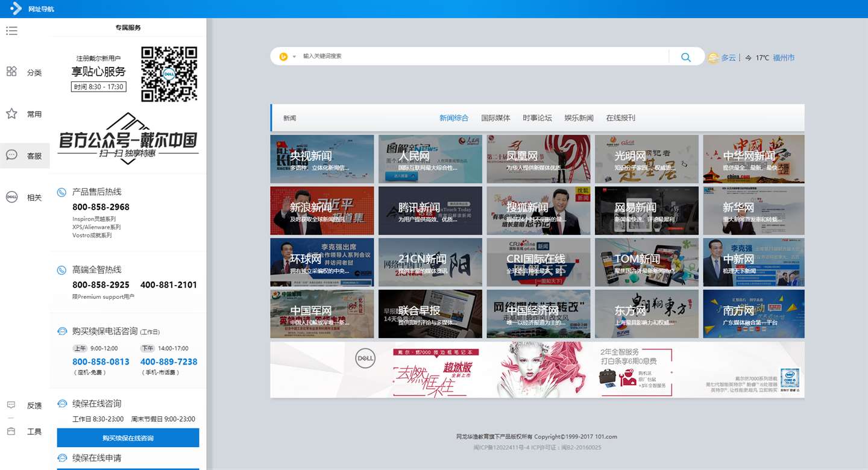Open the 反馈 feedback icon

(x=11, y=405)
